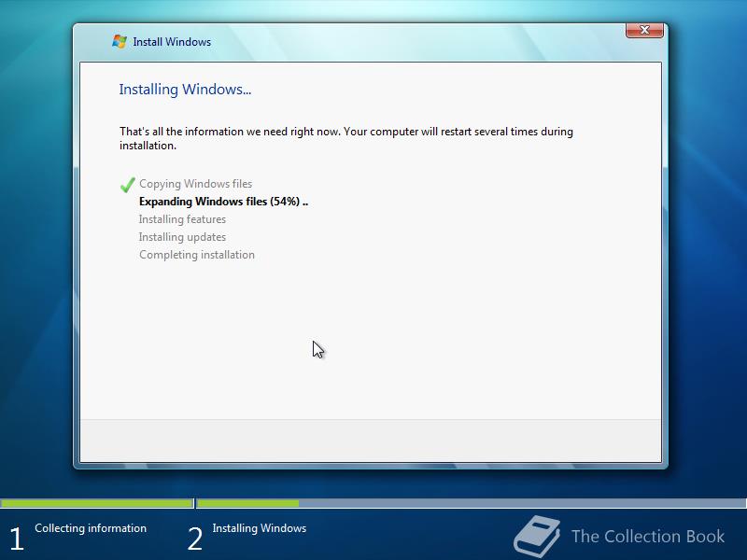Click the restart information paragraph text
Viewport: 747px width, 560px height.
(x=346, y=138)
